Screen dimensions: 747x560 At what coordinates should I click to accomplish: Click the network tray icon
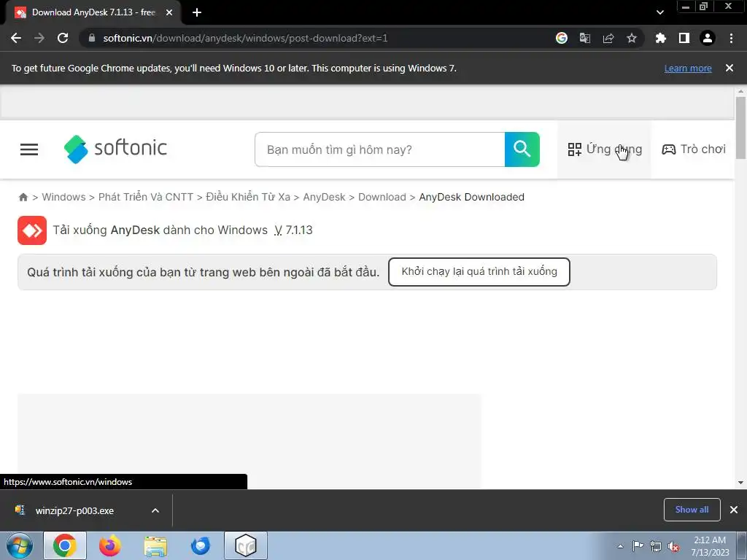pyautogui.click(x=656, y=546)
